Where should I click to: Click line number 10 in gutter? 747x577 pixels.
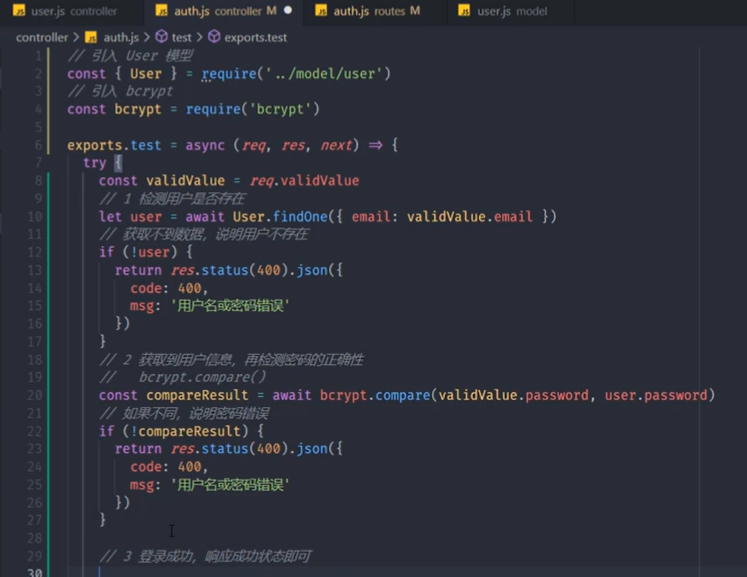34,217
